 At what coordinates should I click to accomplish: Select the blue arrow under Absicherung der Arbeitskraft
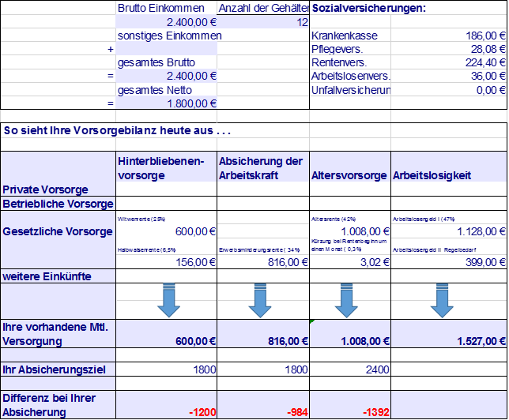pos(260,300)
